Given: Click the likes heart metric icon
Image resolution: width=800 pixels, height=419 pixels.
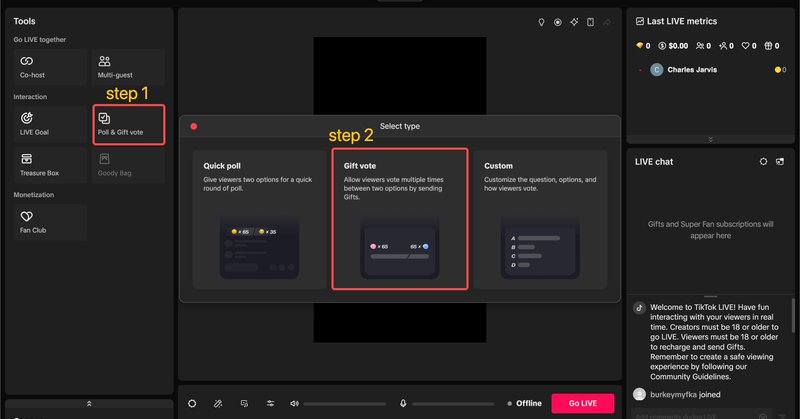Looking at the screenshot, I should (745, 45).
